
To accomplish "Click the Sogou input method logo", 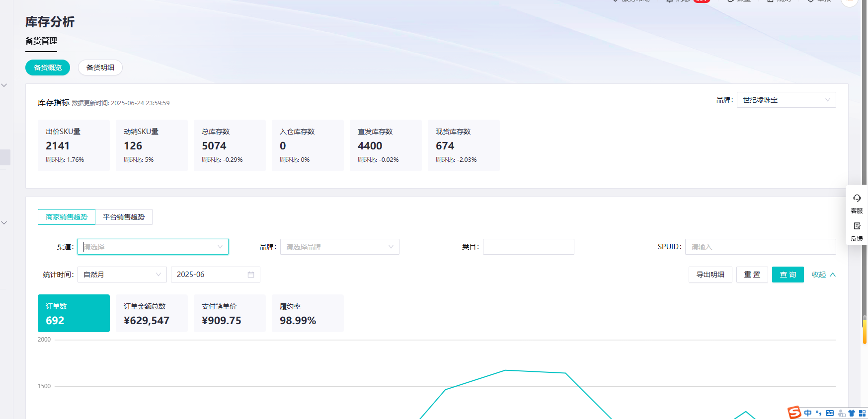I will pos(794,413).
